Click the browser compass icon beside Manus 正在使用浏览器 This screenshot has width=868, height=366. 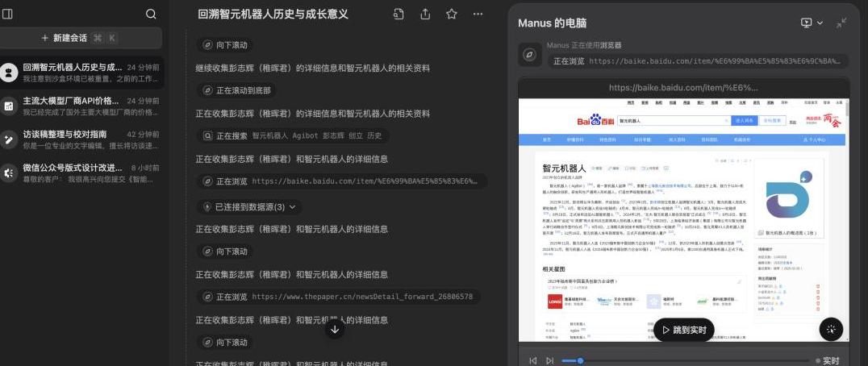click(530, 54)
